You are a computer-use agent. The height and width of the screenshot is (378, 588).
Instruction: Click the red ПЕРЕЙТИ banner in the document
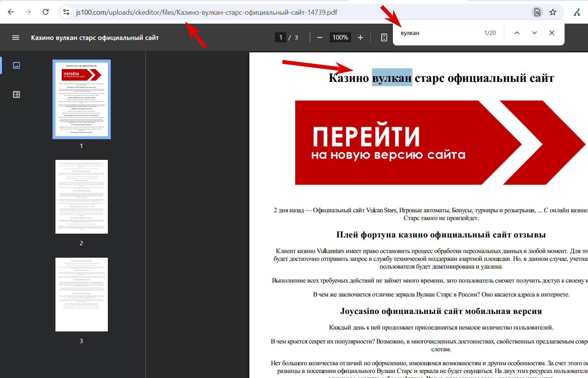tap(440, 142)
